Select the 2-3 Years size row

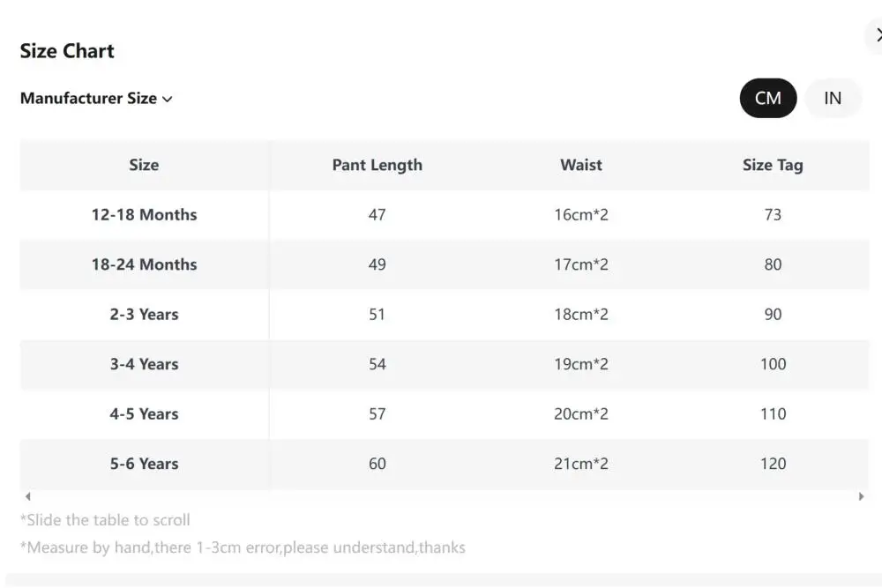(445, 314)
